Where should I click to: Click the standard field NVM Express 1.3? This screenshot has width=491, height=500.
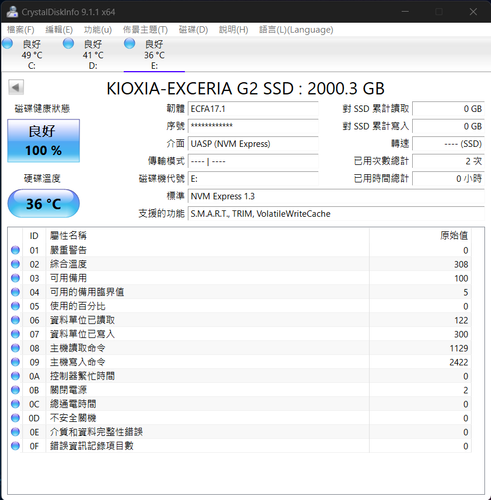(336, 196)
